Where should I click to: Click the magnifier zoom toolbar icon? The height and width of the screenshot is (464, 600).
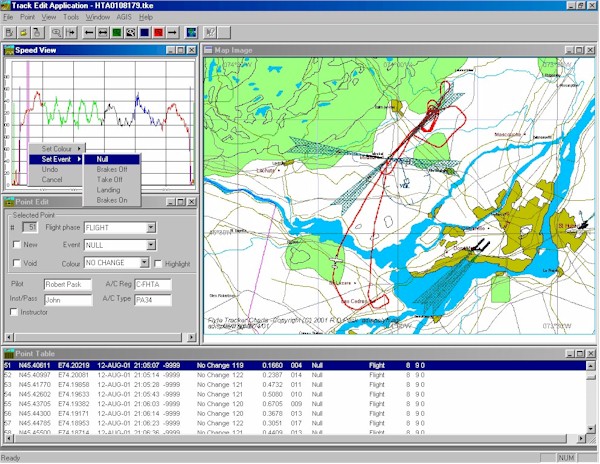pos(55,33)
